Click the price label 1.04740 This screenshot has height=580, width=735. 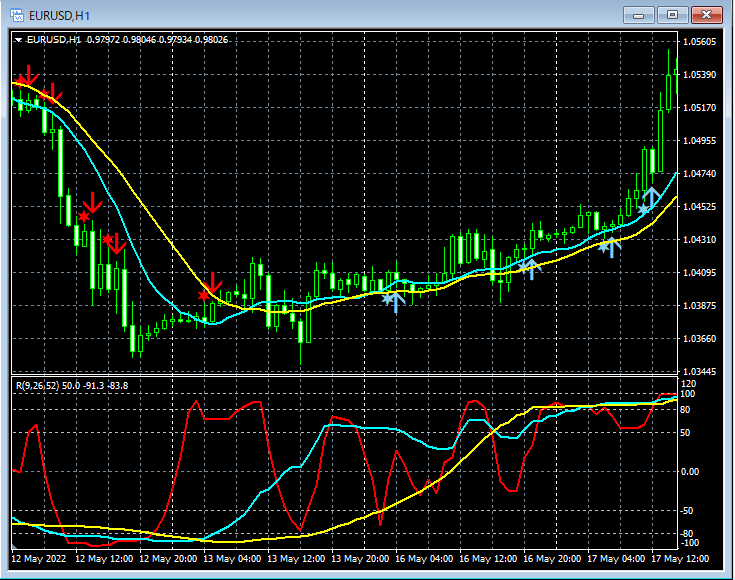tap(699, 173)
